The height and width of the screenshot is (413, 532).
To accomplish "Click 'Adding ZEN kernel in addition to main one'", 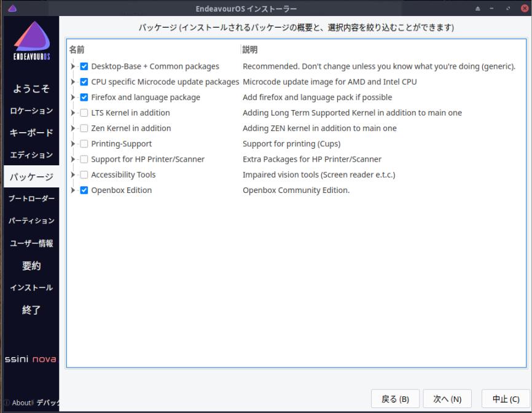I will [319, 128].
